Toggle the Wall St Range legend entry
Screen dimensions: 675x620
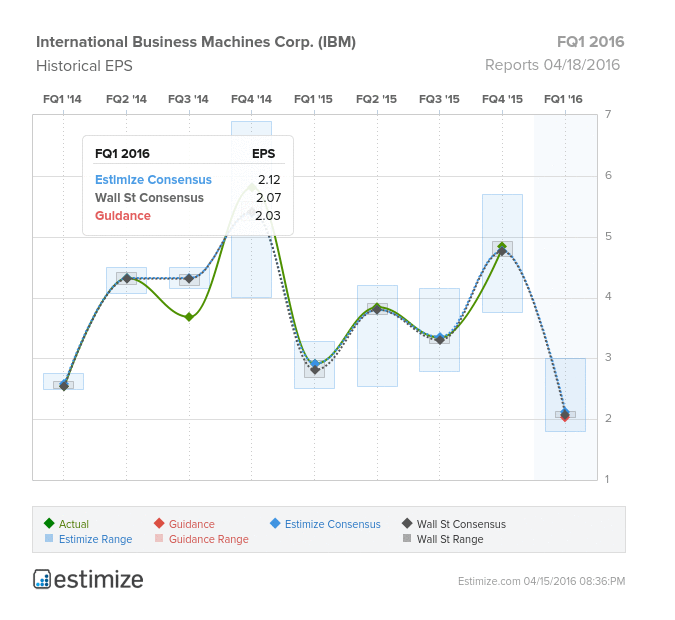click(443, 539)
